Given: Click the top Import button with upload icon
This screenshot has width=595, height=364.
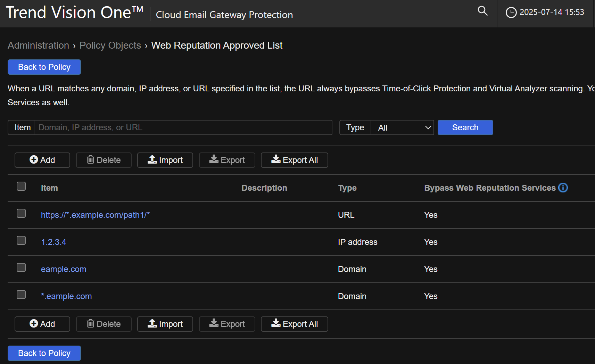Looking at the screenshot, I should click(165, 160).
